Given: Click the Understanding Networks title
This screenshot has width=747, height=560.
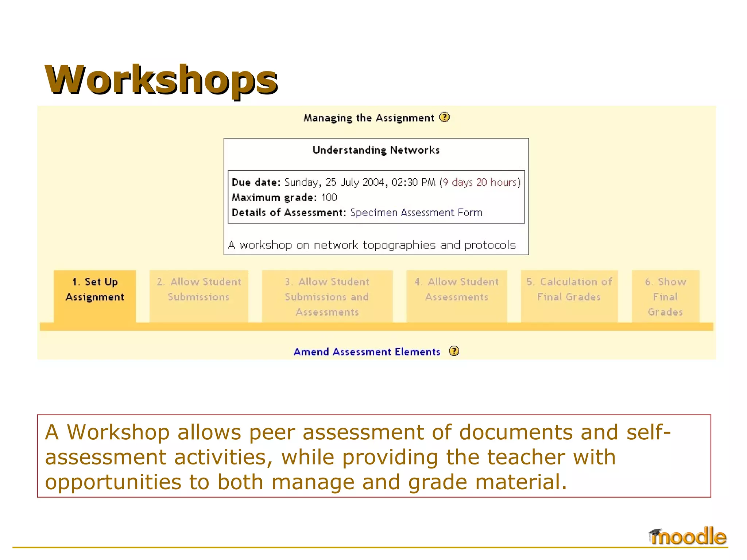Looking at the screenshot, I should pyautogui.click(x=376, y=150).
